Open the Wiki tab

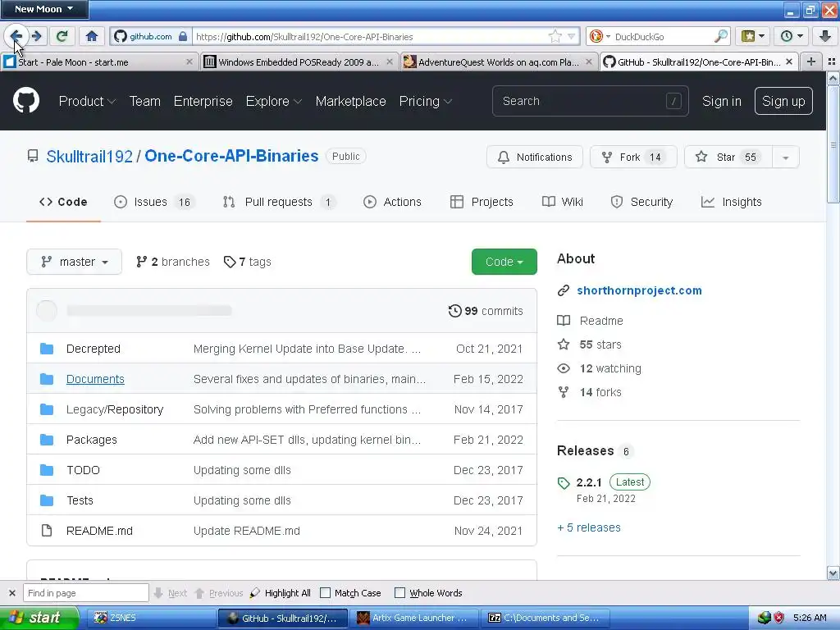pos(563,202)
